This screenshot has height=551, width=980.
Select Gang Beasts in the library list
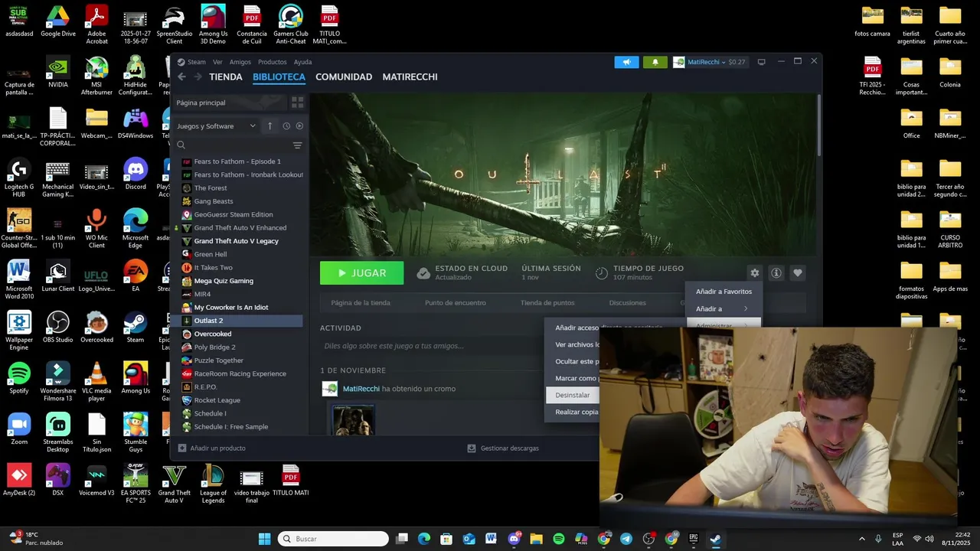coord(214,201)
